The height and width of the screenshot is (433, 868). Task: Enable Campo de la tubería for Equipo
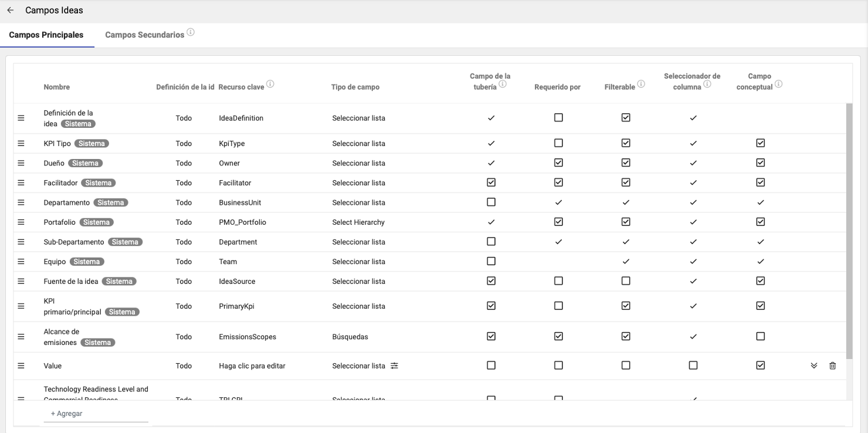point(491,261)
